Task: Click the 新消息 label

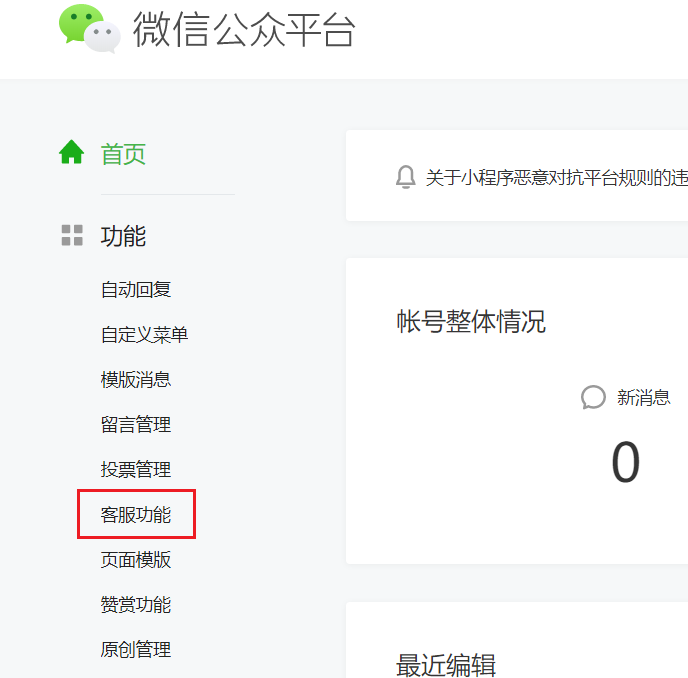Action: pyautogui.click(x=644, y=398)
